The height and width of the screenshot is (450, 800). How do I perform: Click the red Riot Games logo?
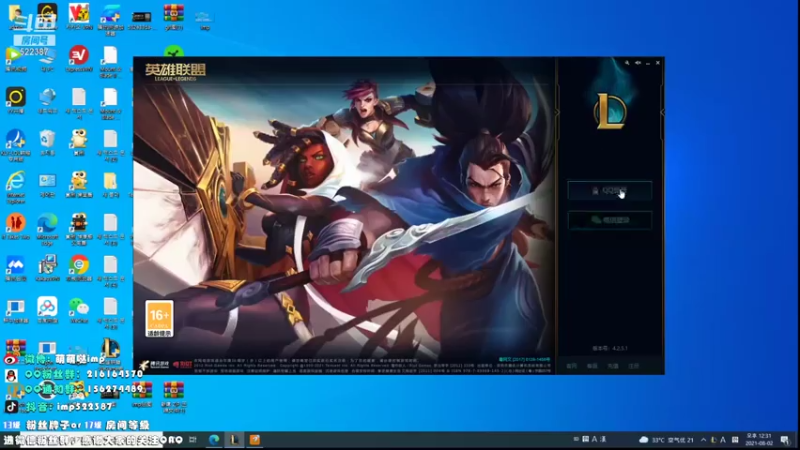tap(183, 365)
